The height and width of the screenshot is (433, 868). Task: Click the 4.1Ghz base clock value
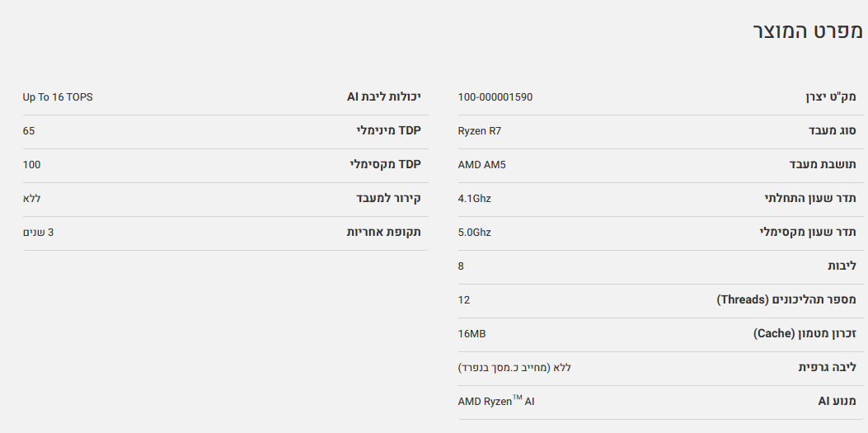click(474, 199)
